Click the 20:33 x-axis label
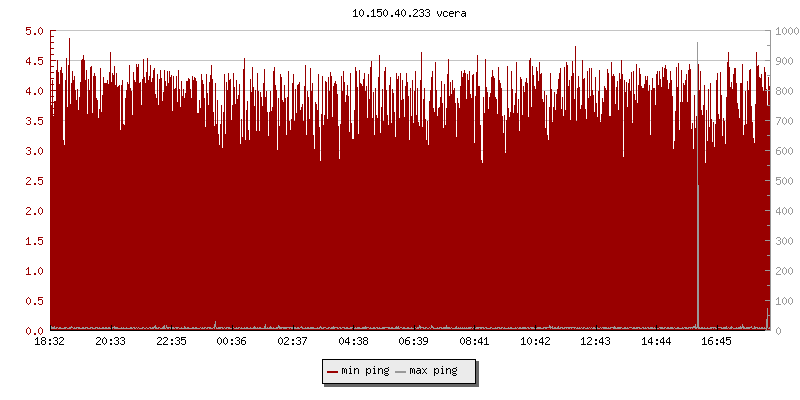The width and height of the screenshot is (800, 400). 110,342
